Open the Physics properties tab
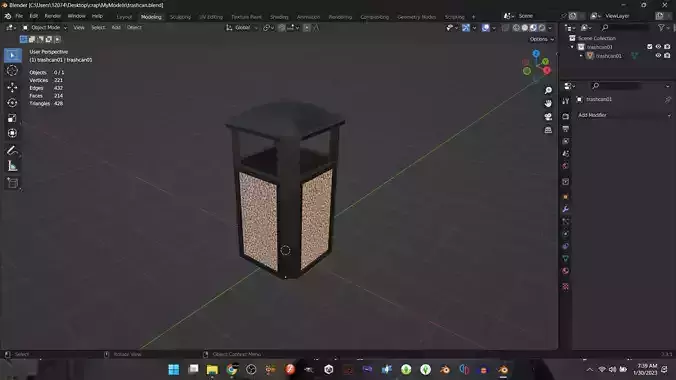The width and height of the screenshot is (676, 380). tap(566, 234)
